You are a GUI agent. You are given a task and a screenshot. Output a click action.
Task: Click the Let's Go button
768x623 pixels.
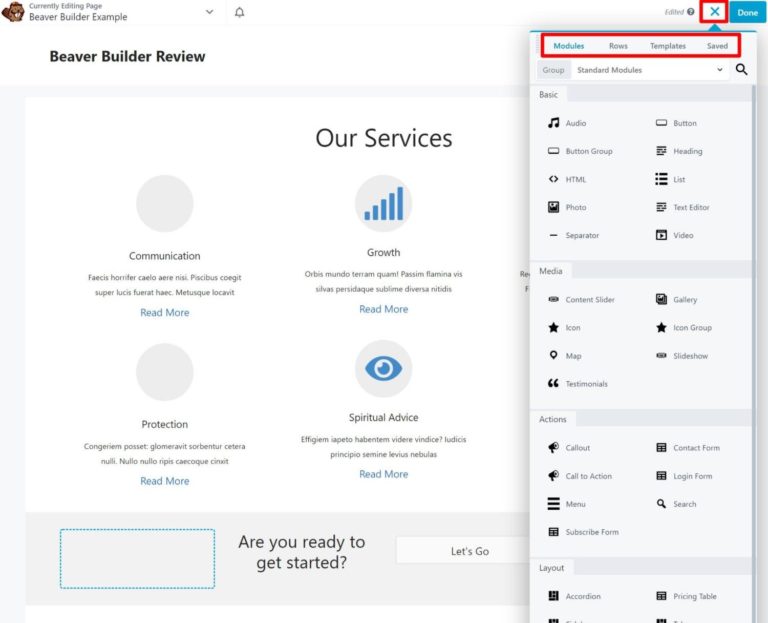469,551
